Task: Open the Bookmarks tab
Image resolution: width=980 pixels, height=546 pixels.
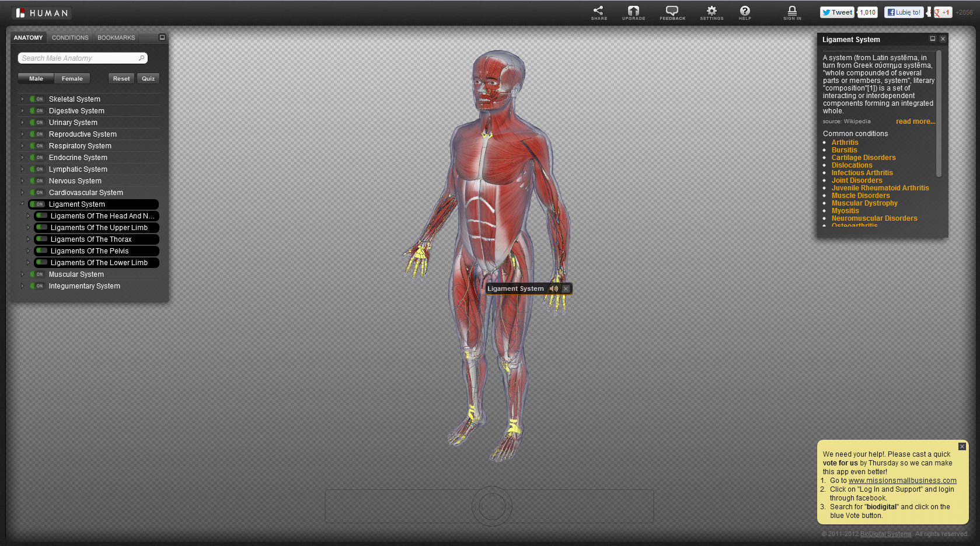Action: click(x=116, y=38)
